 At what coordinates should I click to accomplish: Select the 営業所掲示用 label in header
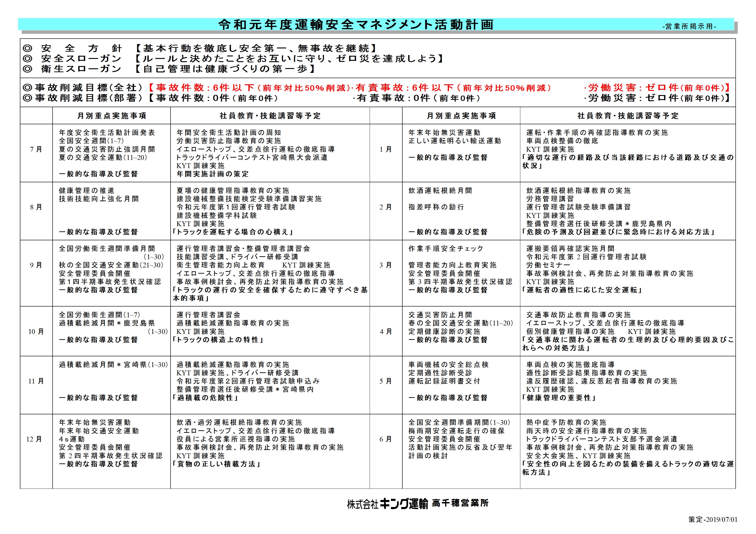coord(689,27)
